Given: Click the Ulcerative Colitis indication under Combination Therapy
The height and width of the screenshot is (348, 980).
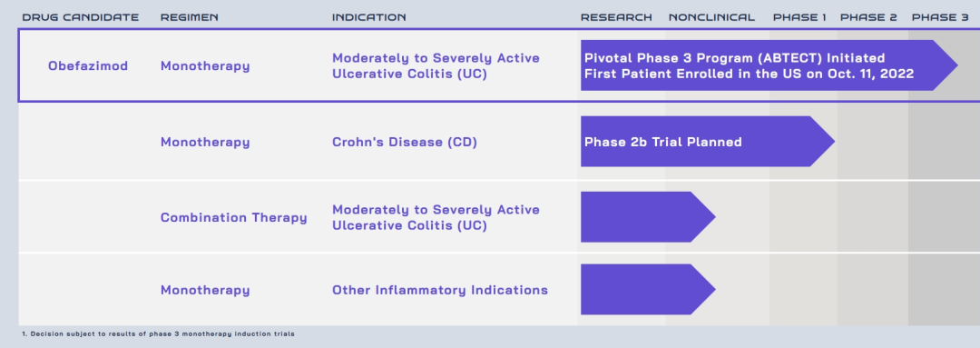Looking at the screenshot, I should 436,217.
